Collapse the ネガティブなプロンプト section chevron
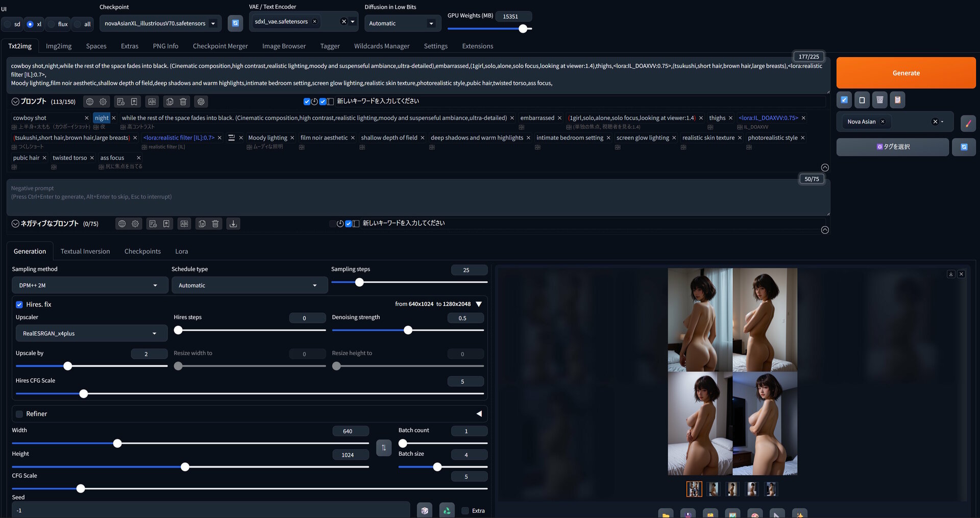980x518 pixels. [x=15, y=224]
